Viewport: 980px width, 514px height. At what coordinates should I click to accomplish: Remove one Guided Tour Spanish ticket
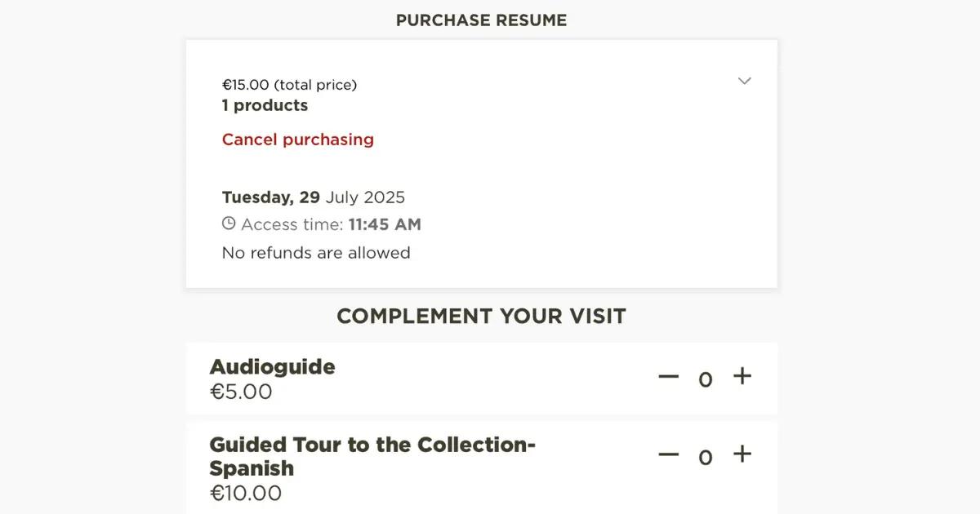coord(669,454)
